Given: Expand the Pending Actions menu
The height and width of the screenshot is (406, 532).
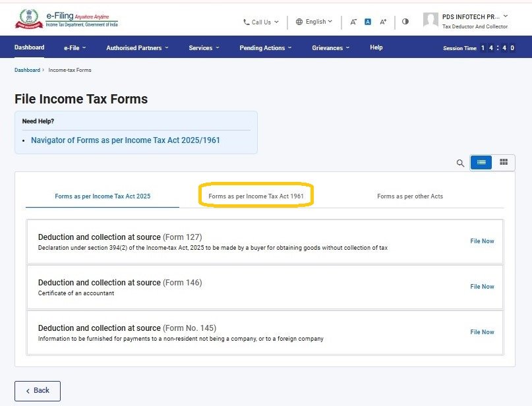Looking at the screenshot, I should 266,48.
